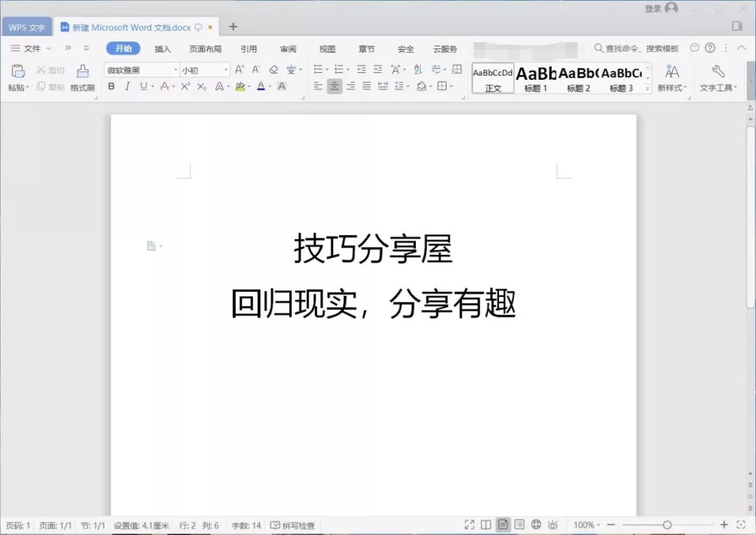Image resolution: width=756 pixels, height=535 pixels.
Task: Apply a bulleted list with the list icon
Action: 317,69
